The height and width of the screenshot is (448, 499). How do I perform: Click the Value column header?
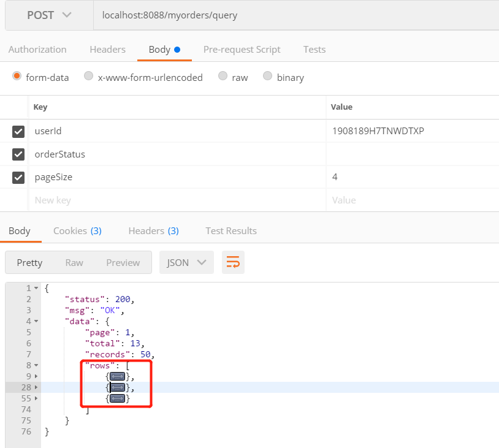tap(341, 107)
